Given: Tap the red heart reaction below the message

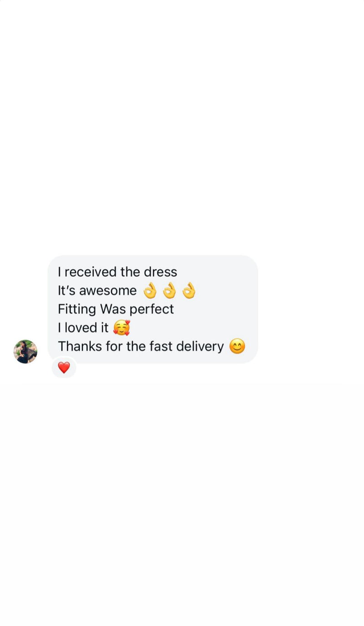Looking at the screenshot, I should tap(64, 368).
